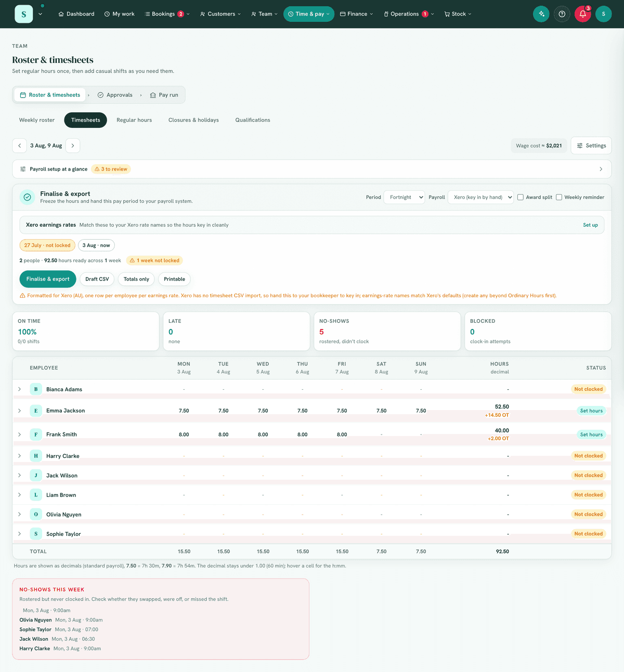Download the Draft CSV

coord(97,279)
